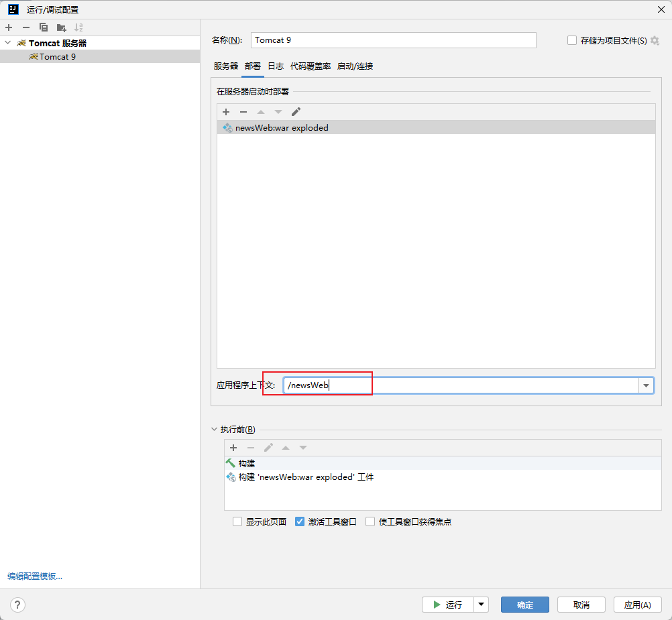Viewport: 672px width, 620px height.
Task: Toggle 存储为项目文件 checkbox
Action: click(571, 40)
